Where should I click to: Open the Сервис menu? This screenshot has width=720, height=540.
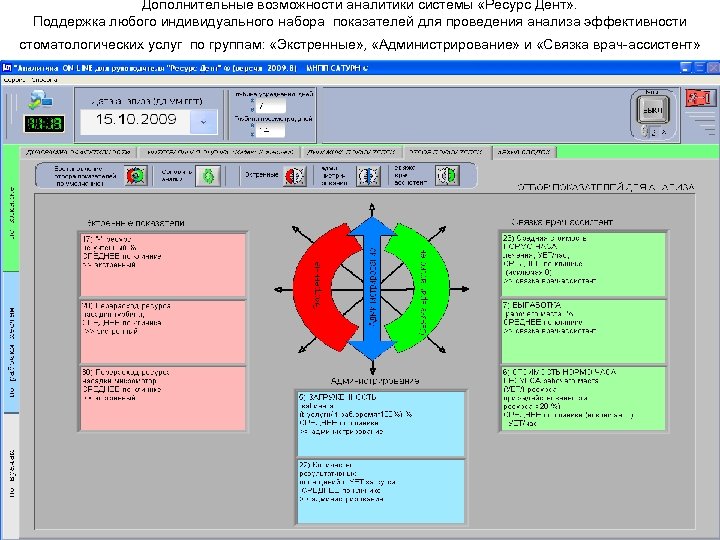click(14, 80)
